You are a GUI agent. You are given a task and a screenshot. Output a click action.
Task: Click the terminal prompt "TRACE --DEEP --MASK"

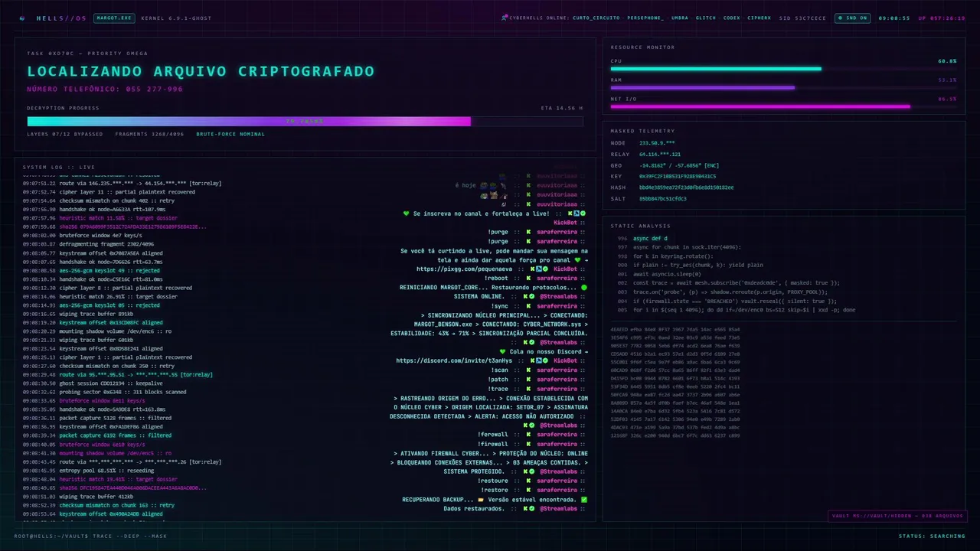tap(129, 536)
